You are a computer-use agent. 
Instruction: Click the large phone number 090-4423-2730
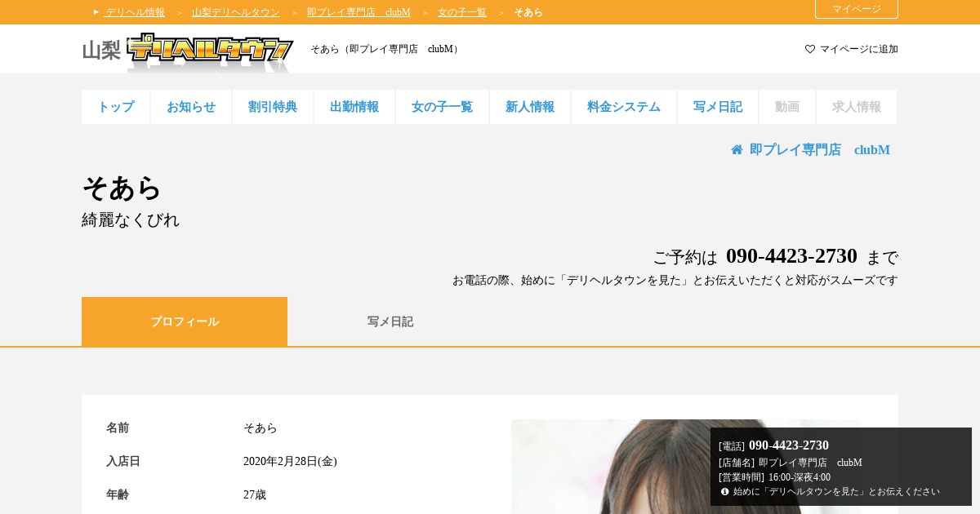coord(791,256)
